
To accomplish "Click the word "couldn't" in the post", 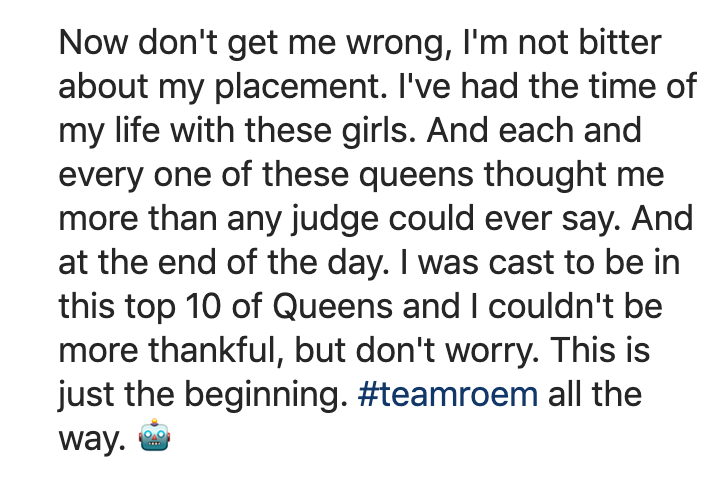I will (522, 306).
